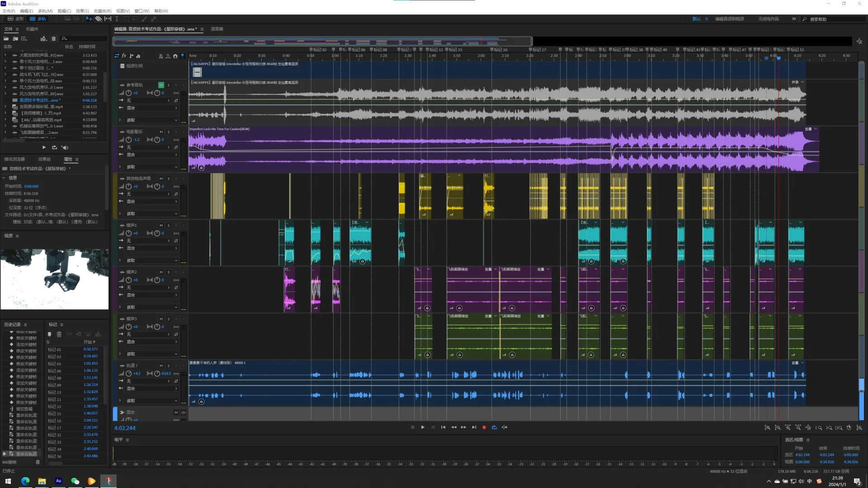868x488 pixels.
Task: Select the 无线电作品 workspace
Action: [769, 19]
